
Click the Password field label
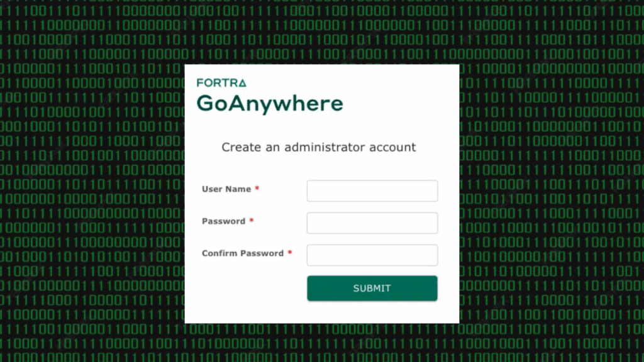click(223, 221)
